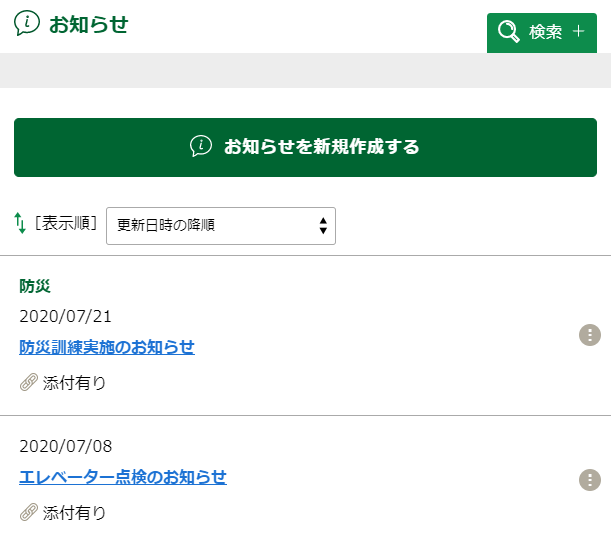The width and height of the screenshot is (611, 533).
Task: Open the 防災訓練実施のお知らせ link
Action: (x=107, y=347)
